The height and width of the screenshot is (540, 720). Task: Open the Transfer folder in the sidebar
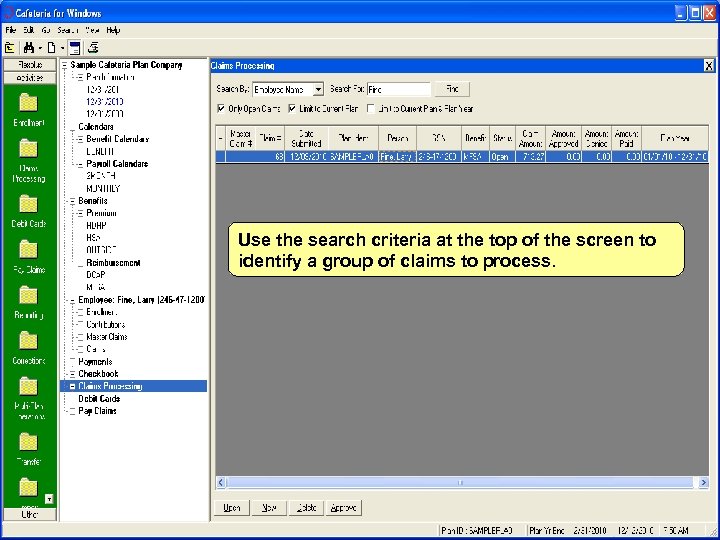[28, 442]
